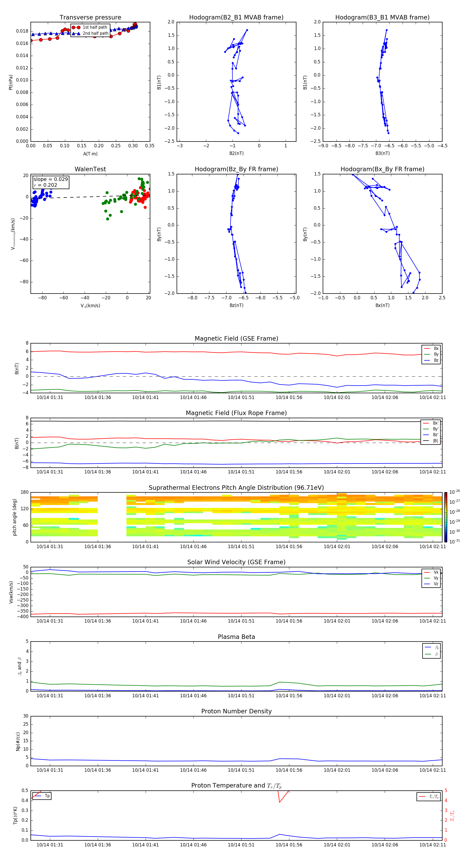Click the Bx(nT) x-axis label
The height and width of the screenshot is (868, 473).
pyautogui.click(x=382, y=305)
